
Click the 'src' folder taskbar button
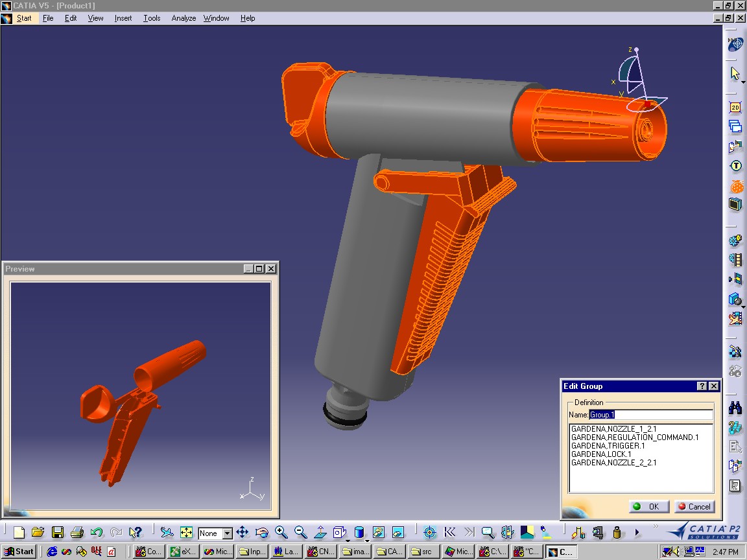[x=423, y=552]
